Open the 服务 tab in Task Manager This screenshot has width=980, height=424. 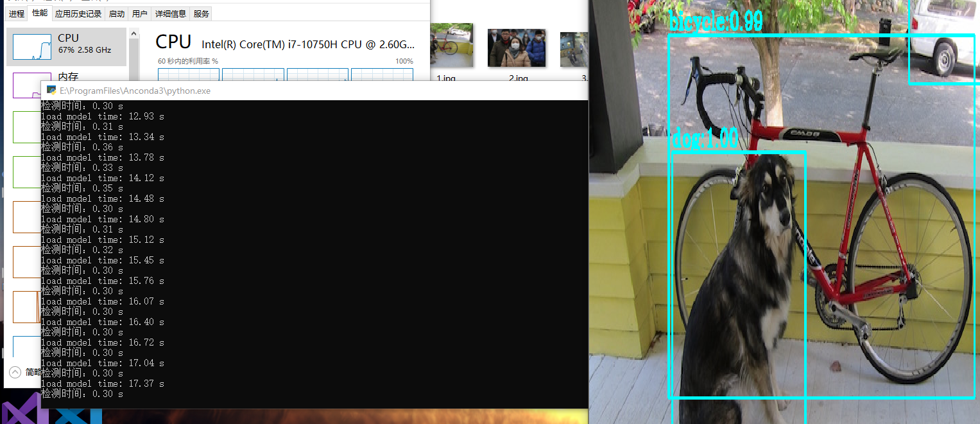[x=200, y=13]
